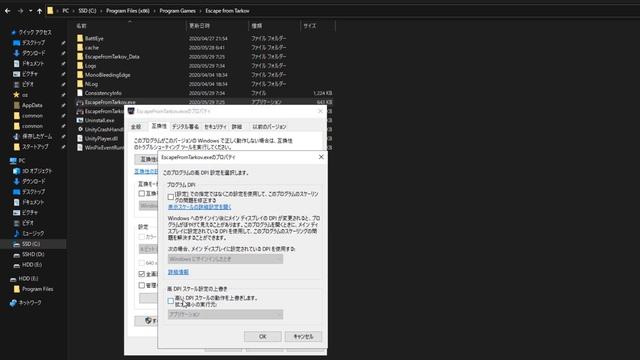Click the cache folder icon

(x=80, y=47)
